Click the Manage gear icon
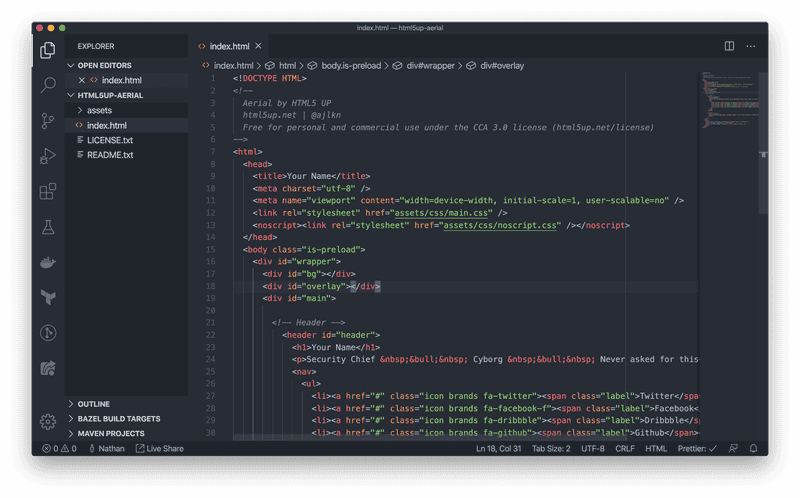 (47, 421)
